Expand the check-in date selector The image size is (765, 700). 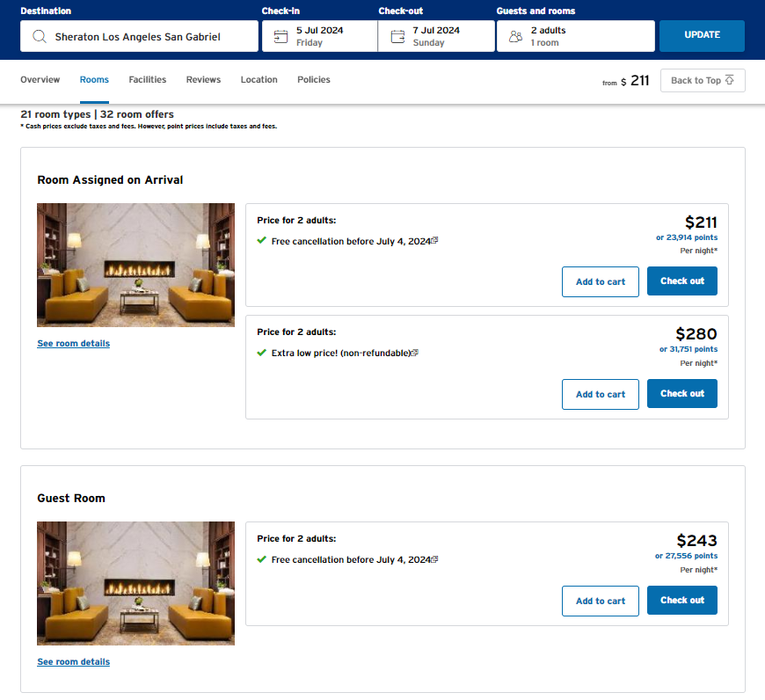coord(317,36)
